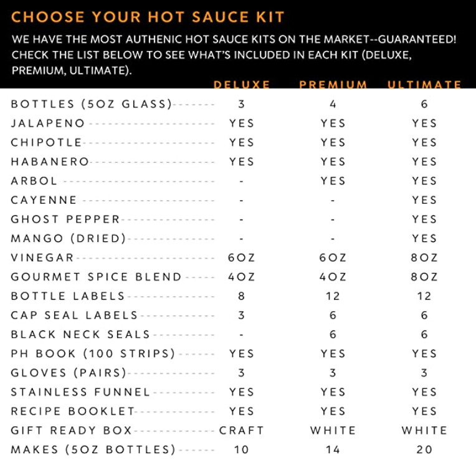
Task: Click the Recipe Booklet row label
Action: point(73,411)
